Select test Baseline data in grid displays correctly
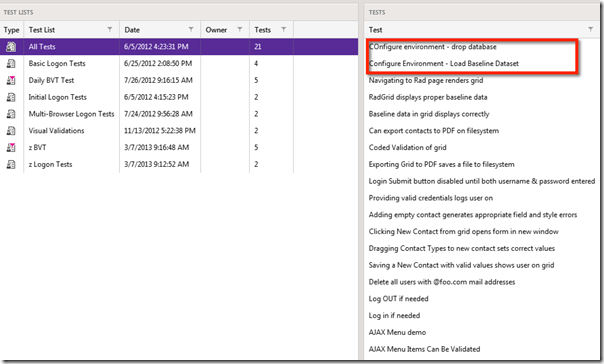This screenshot has height=364, width=604. [429, 114]
